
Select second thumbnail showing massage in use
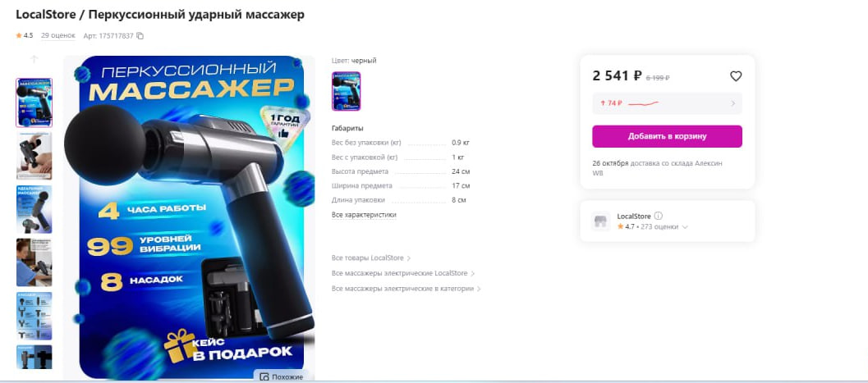(x=34, y=156)
